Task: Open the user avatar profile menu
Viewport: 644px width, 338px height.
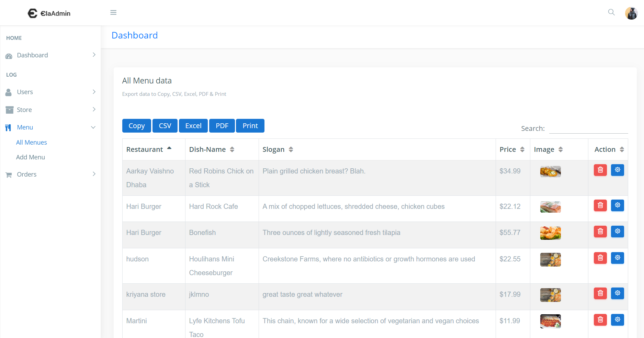Action: (631, 13)
